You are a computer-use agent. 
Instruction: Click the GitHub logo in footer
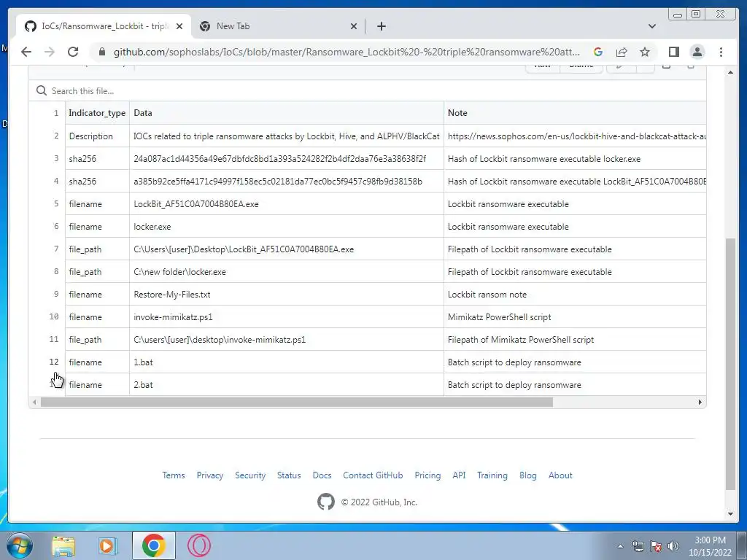point(326,502)
